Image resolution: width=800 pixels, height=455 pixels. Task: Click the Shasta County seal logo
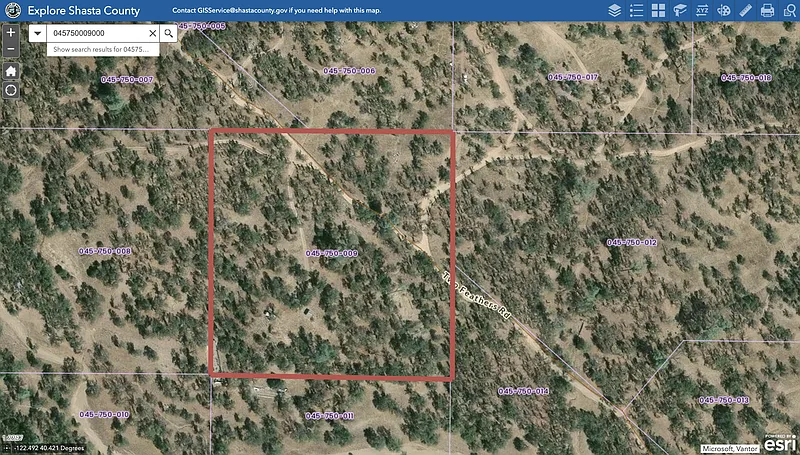pos(12,10)
